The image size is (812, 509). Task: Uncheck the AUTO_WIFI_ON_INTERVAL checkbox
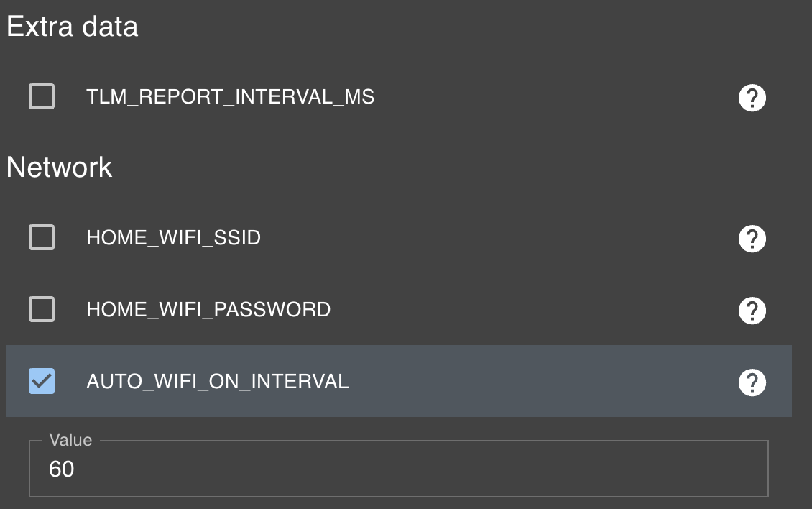(42, 381)
